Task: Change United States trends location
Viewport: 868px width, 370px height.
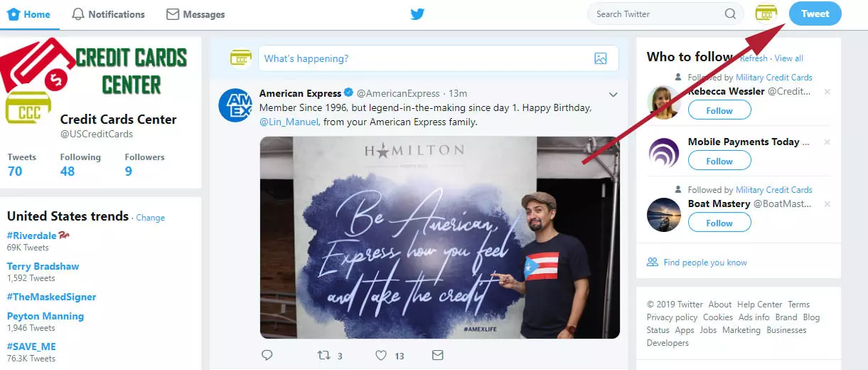Action: (x=150, y=218)
